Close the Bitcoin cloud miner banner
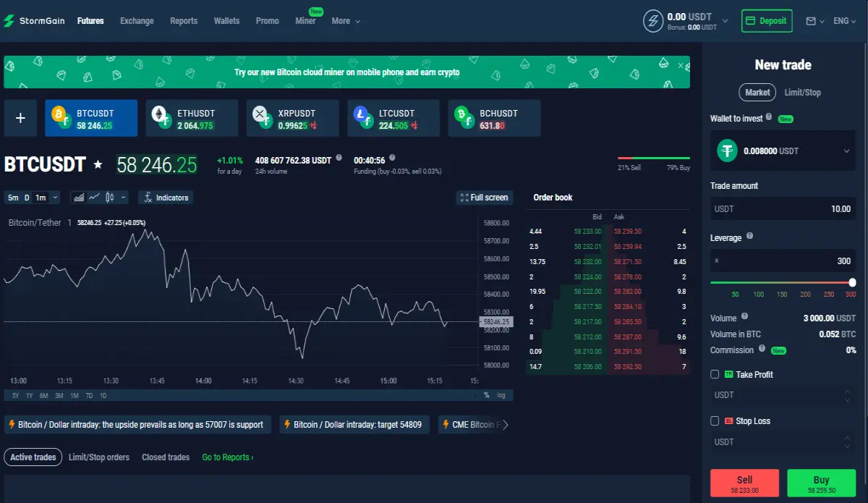 tap(681, 65)
